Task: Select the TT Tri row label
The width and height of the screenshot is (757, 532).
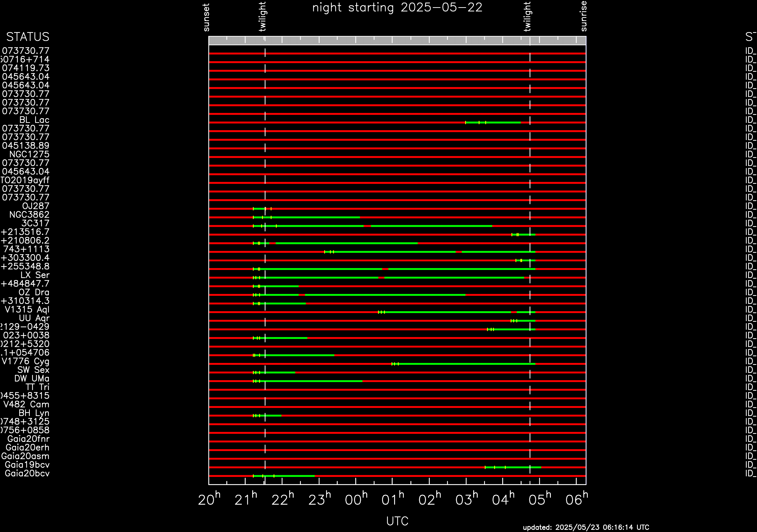Action: click(x=38, y=387)
